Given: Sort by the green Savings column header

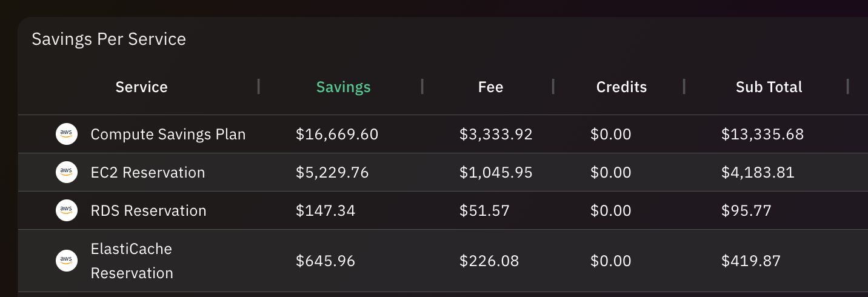Looking at the screenshot, I should (x=343, y=87).
